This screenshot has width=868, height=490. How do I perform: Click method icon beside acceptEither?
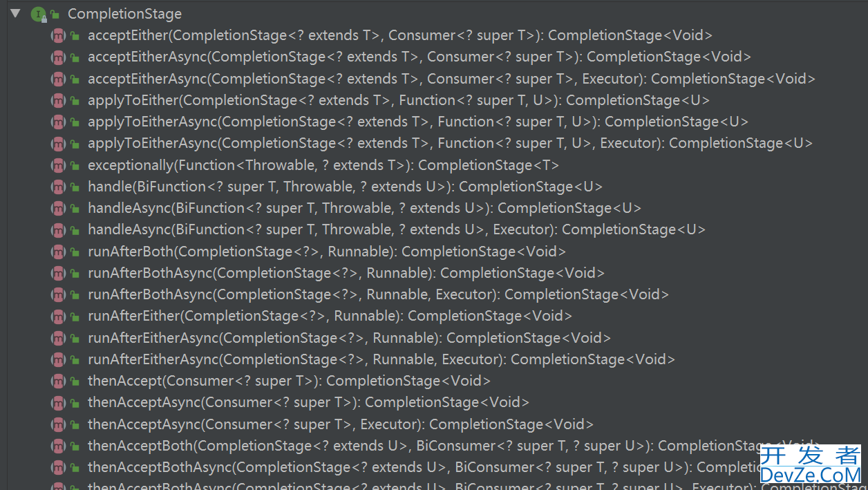58,35
